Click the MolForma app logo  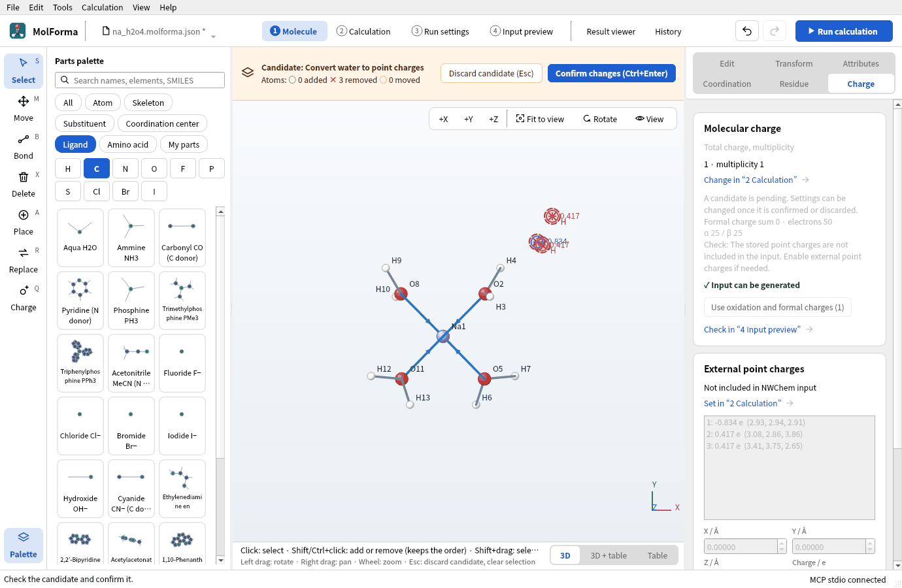[x=18, y=31]
